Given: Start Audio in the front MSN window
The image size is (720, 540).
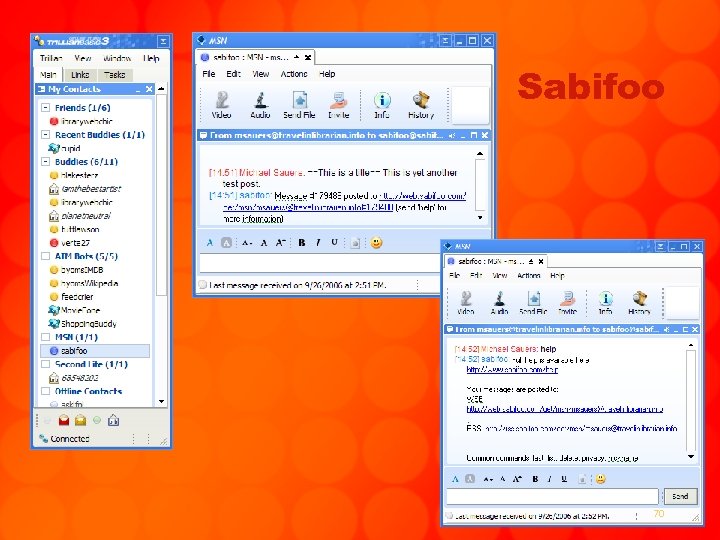Looking at the screenshot, I should pyautogui.click(x=499, y=303).
